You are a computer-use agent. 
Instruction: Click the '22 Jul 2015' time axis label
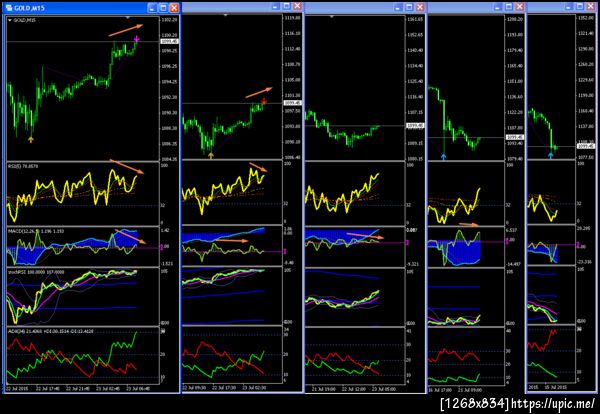coord(17,388)
